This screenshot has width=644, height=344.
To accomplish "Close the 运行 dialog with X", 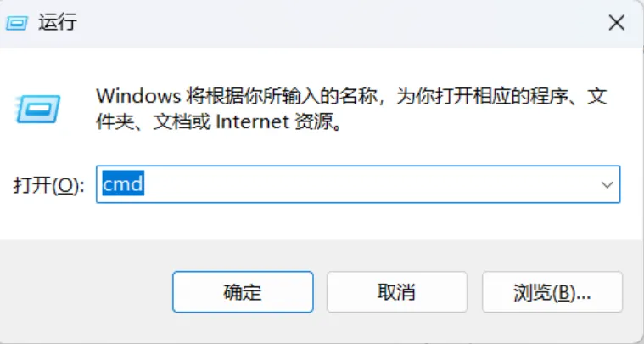I will [x=616, y=24].
